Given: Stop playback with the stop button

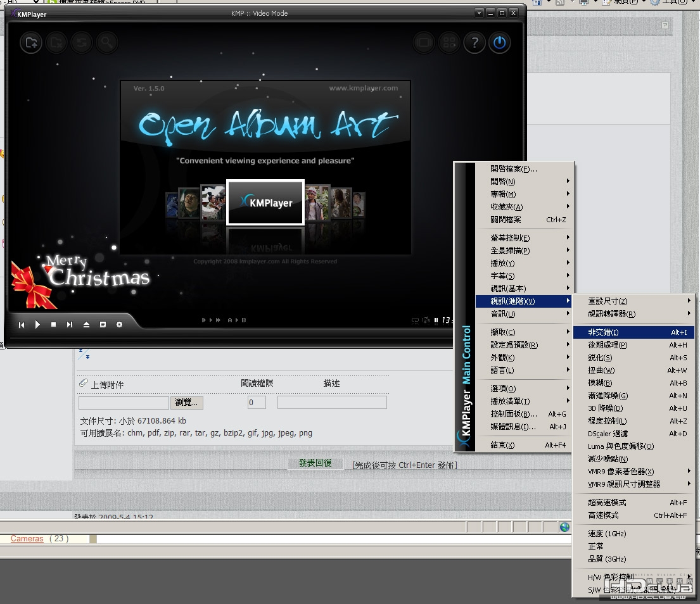Looking at the screenshot, I should [x=54, y=324].
